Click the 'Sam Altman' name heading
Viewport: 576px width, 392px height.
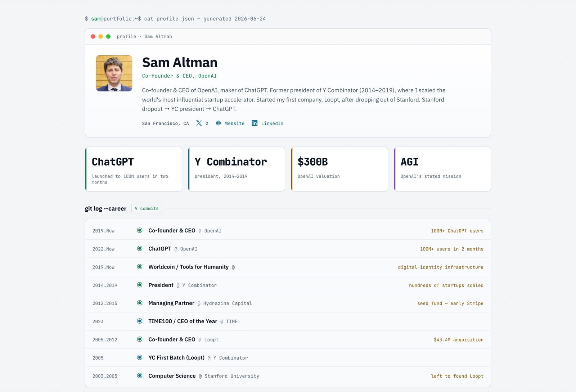pos(180,62)
